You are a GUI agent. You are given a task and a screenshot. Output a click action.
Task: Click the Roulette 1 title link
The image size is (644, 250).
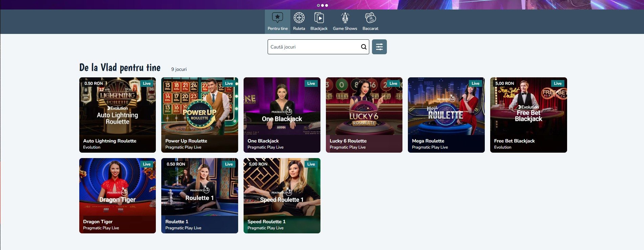[x=176, y=222]
